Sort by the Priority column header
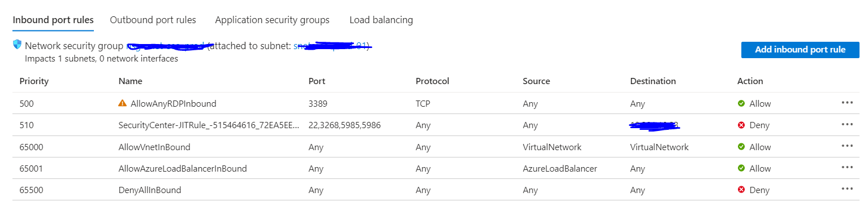This screenshot has height=210, width=868. coord(34,81)
